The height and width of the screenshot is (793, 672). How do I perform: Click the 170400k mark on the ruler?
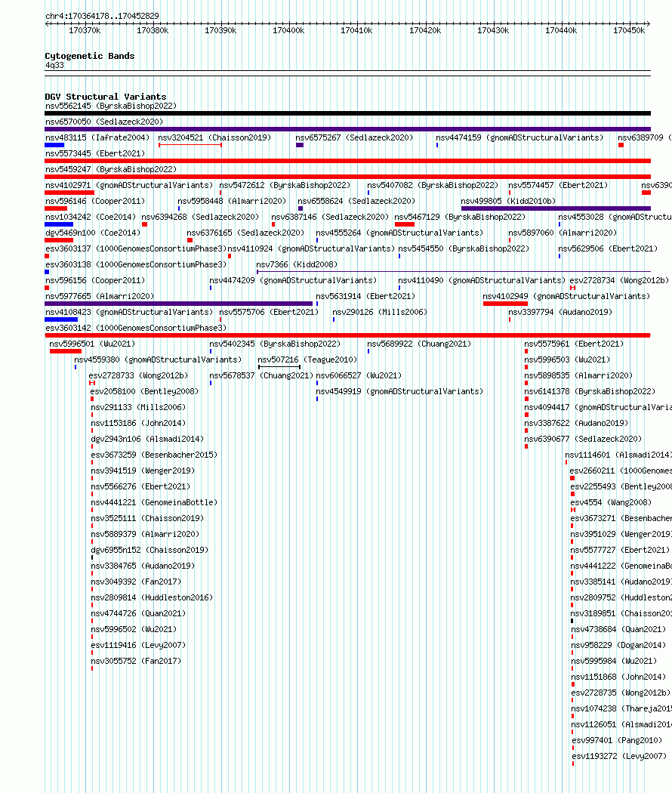(x=288, y=30)
